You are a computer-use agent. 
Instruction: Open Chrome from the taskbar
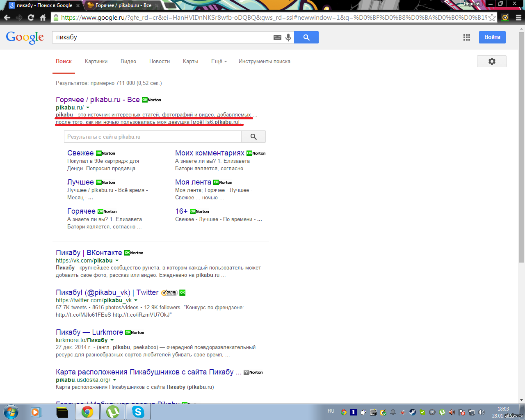coord(87,412)
